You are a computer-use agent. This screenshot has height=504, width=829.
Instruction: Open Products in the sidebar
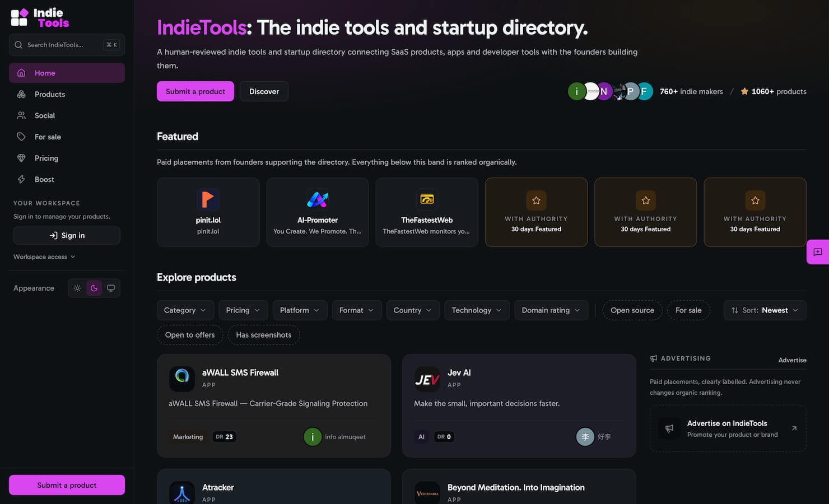(67, 94)
